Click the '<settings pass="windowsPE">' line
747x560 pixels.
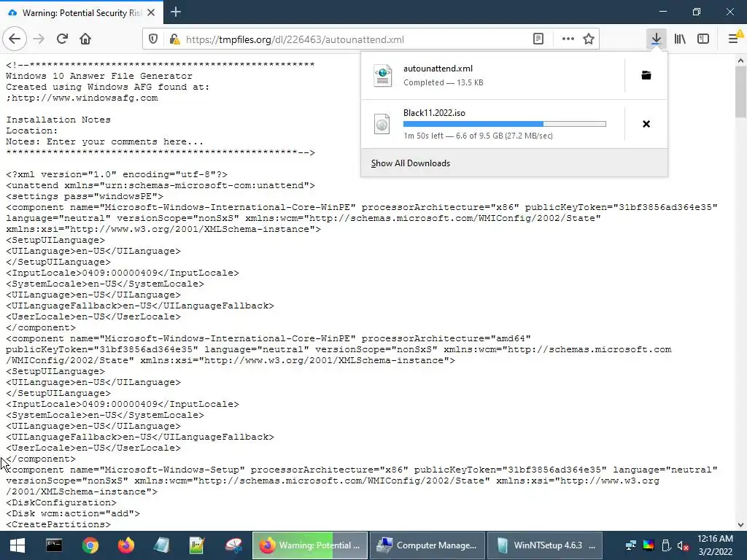click(x=85, y=196)
